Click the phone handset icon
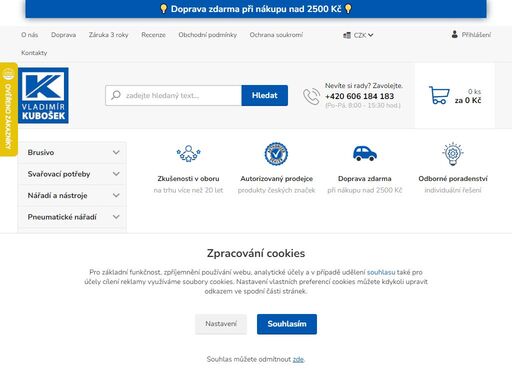512x384 pixels. pyautogui.click(x=312, y=96)
